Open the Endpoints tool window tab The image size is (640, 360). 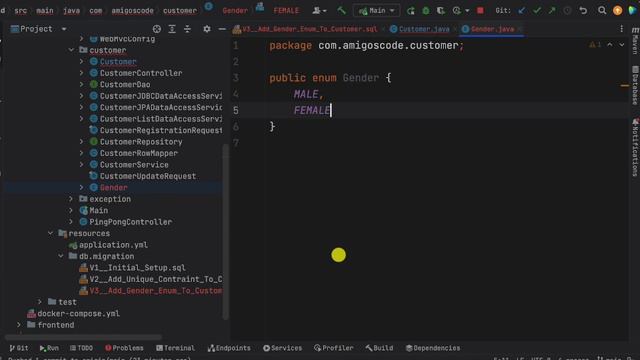(x=229, y=348)
